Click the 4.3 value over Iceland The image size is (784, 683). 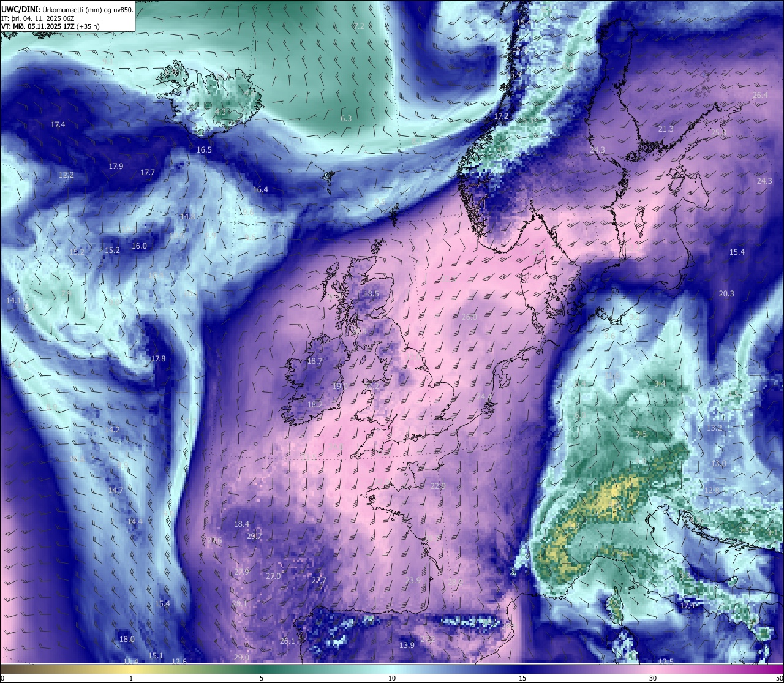221,111
